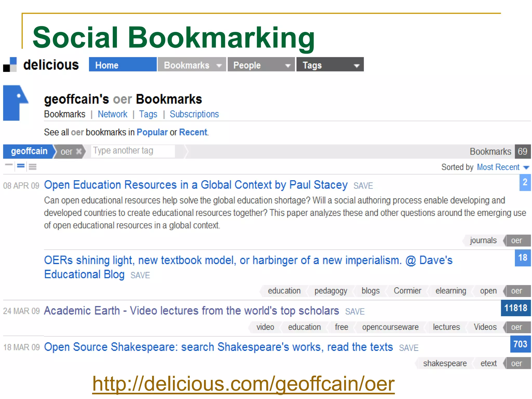Open the Network sub-tab

point(112,114)
